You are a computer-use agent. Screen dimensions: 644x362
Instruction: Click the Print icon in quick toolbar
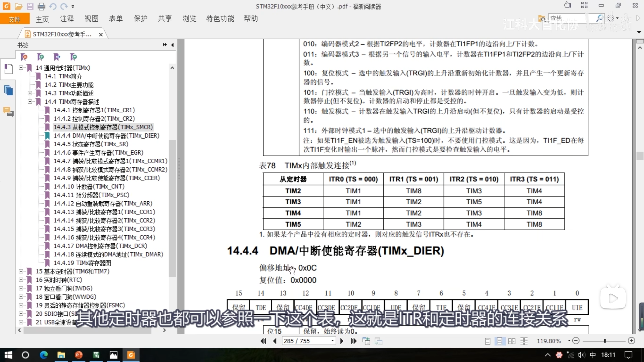click(41, 6)
